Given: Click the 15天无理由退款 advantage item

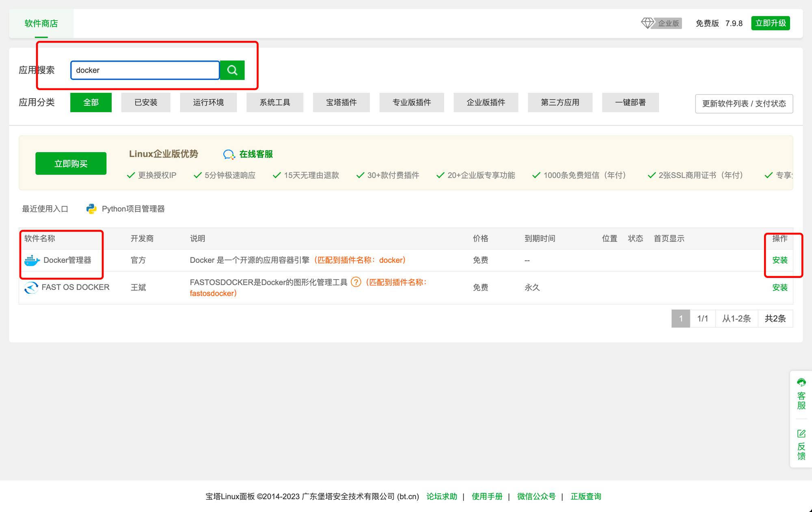Looking at the screenshot, I should tap(307, 175).
